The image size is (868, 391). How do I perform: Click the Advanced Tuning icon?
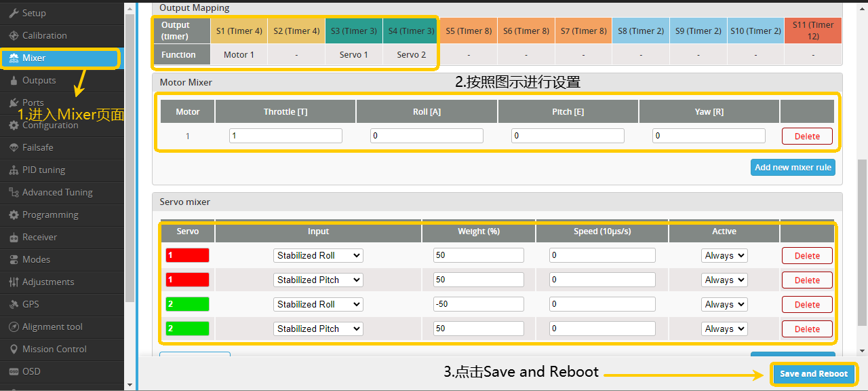pyautogui.click(x=14, y=192)
